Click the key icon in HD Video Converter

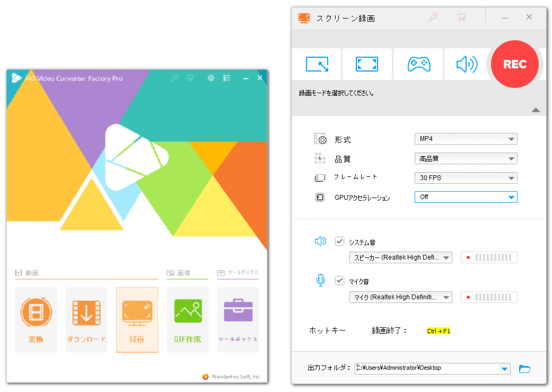pos(174,78)
